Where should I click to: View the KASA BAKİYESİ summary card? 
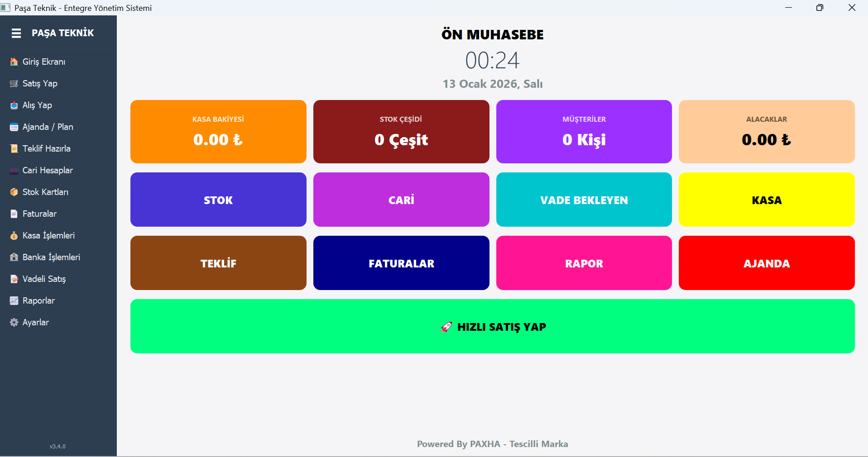[x=218, y=132]
